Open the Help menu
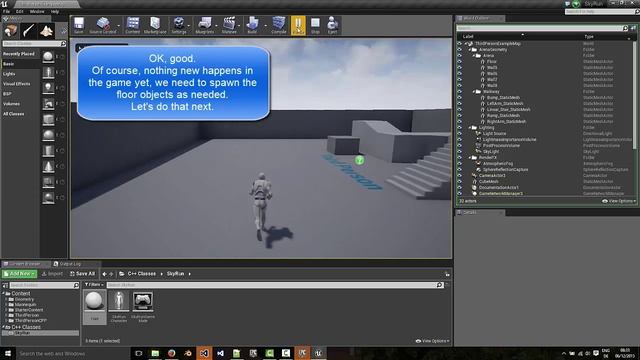The height and width of the screenshot is (360, 640). click(55, 12)
